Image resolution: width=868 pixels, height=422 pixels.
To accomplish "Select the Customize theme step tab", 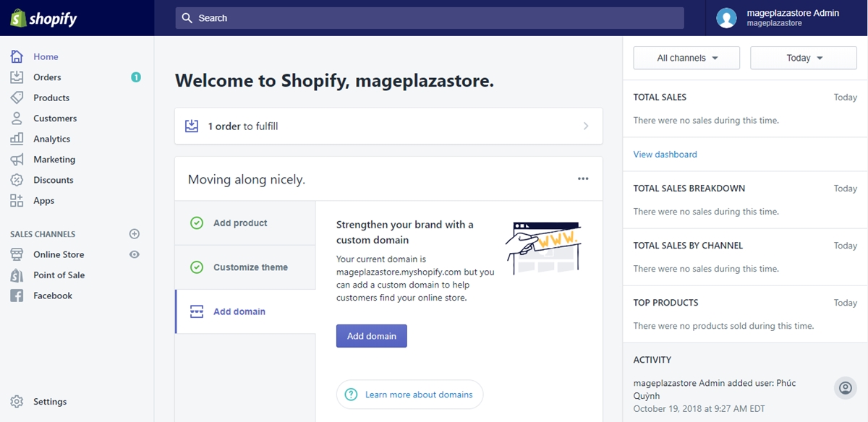I will [245, 267].
